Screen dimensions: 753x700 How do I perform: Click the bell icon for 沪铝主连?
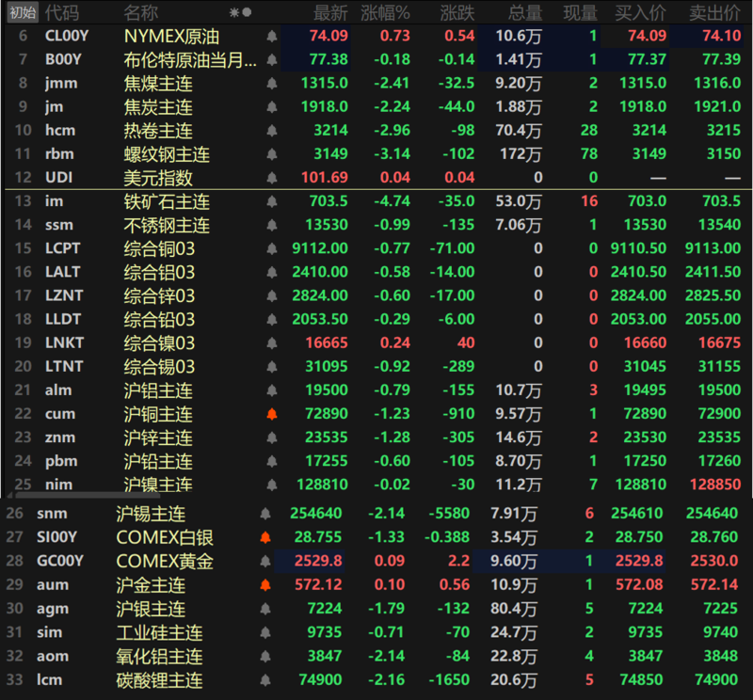pos(272,390)
